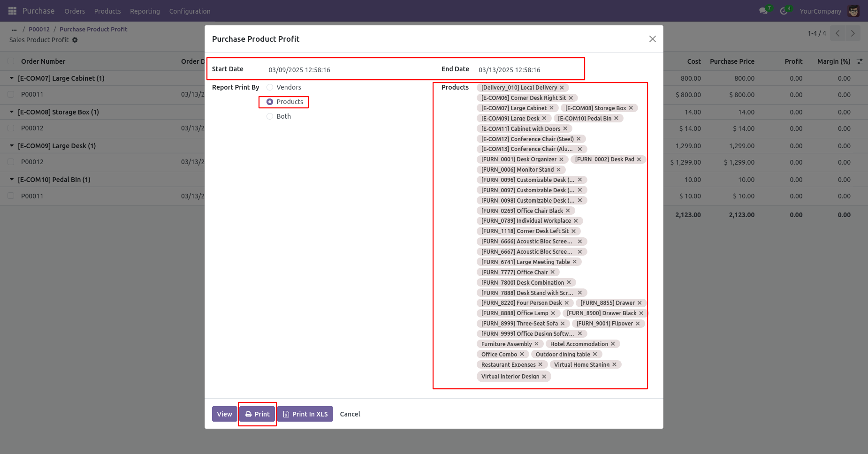Check the P00011 row under Large Cabinet
The image size is (868, 454).
pos(11,94)
